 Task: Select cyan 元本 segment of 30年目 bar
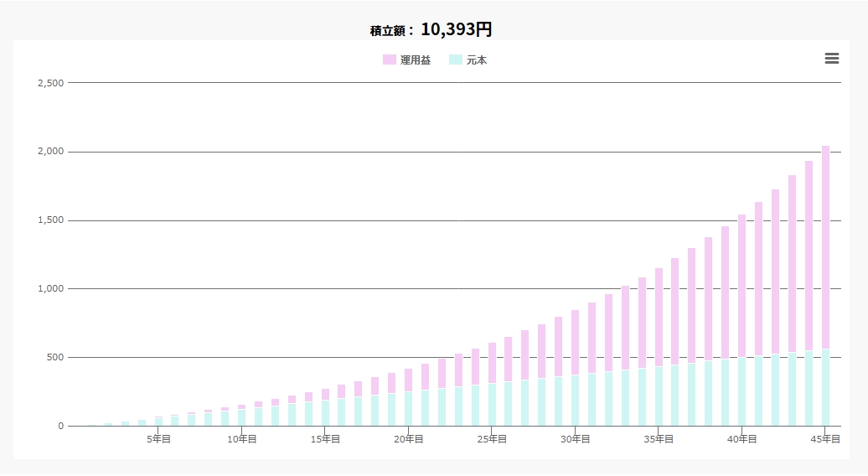click(x=576, y=401)
